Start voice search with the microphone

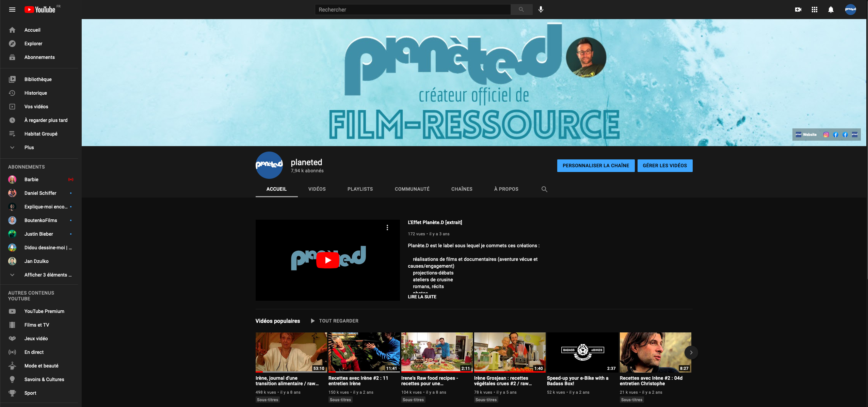(x=541, y=10)
